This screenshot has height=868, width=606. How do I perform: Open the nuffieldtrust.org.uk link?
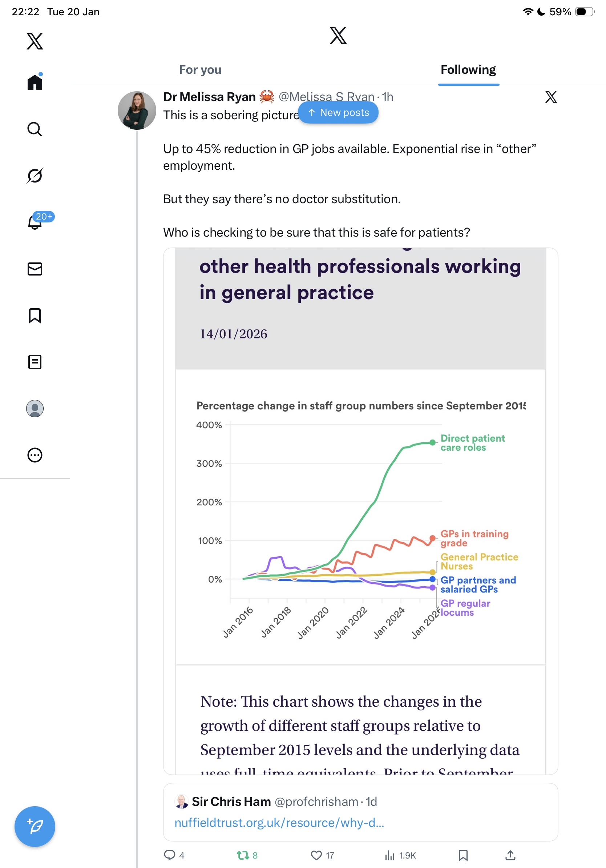(279, 823)
